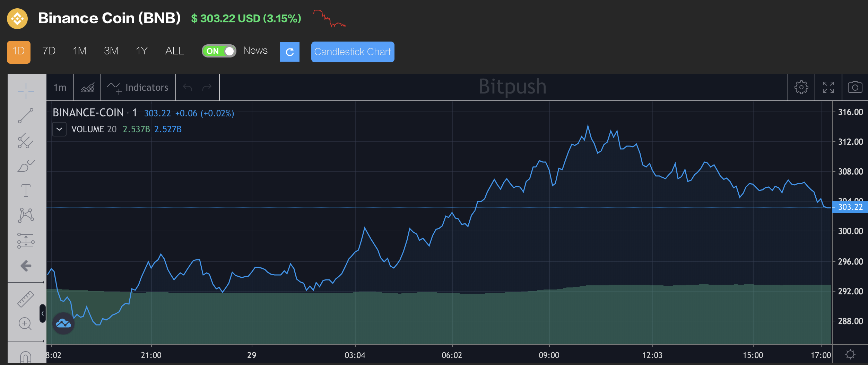Viewport: 868px width, 365px height.
Task: Click the 292.00 price axis label
Action: 851,291
